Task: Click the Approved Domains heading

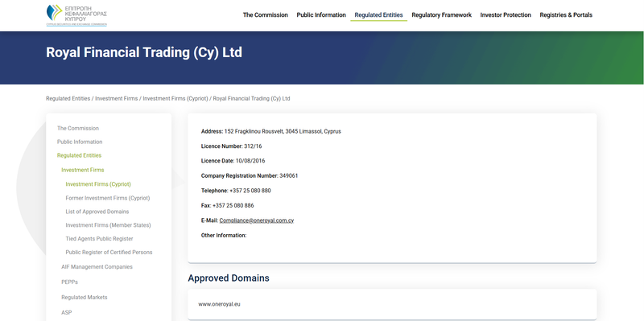Action: pos(229,278)
